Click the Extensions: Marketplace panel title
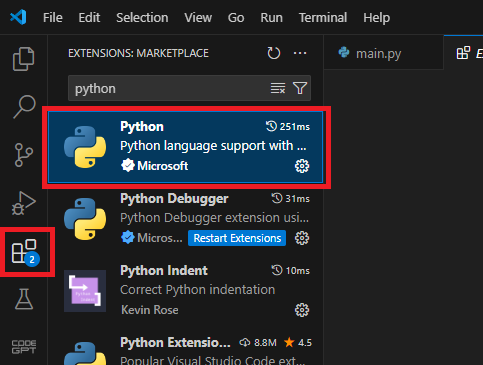Viewport: 483px width, 365px height. [138, 53]
